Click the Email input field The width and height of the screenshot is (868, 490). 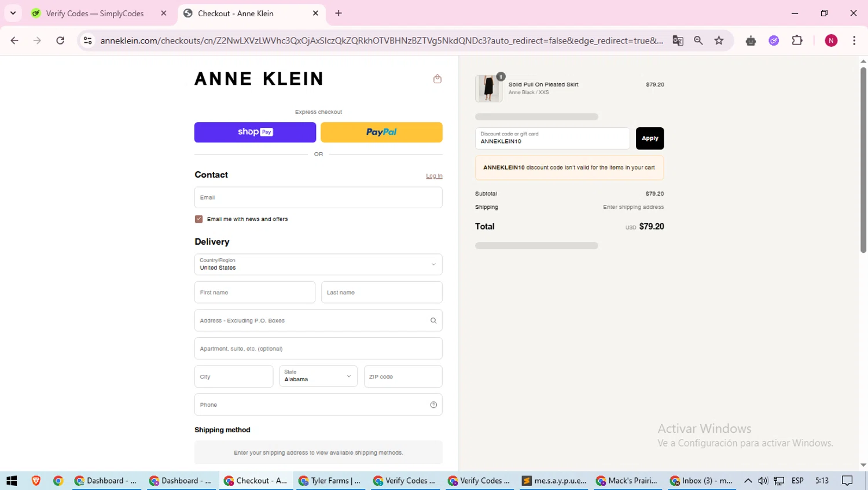pyautogui.click(x=318, y=197)
